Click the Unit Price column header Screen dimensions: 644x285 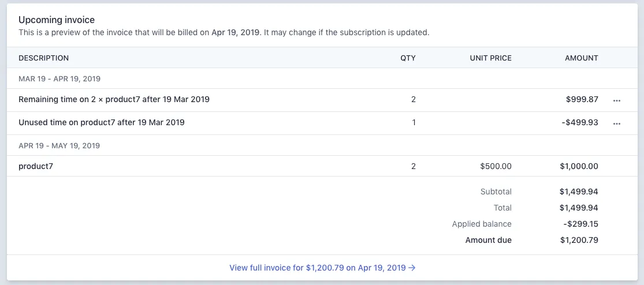coord(490,58)
